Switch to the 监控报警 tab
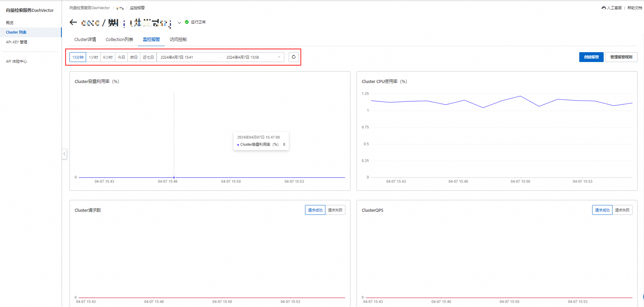 point(151,39)
